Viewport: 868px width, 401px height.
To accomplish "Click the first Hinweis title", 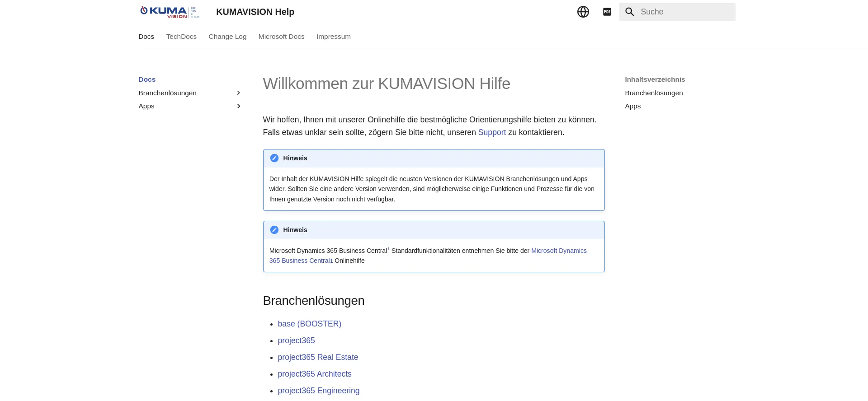I will [x=295, y=158].
